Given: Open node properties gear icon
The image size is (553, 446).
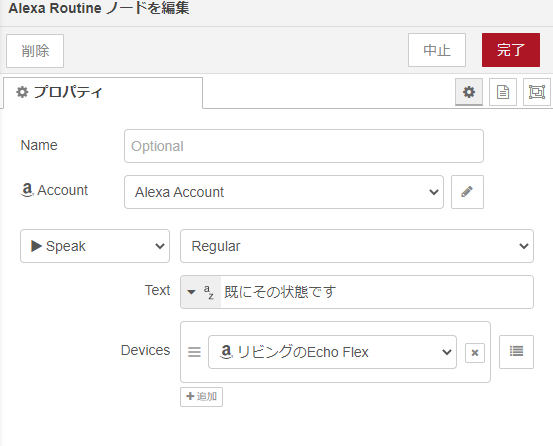Looking at the screenshot, I should pos(469,92).
